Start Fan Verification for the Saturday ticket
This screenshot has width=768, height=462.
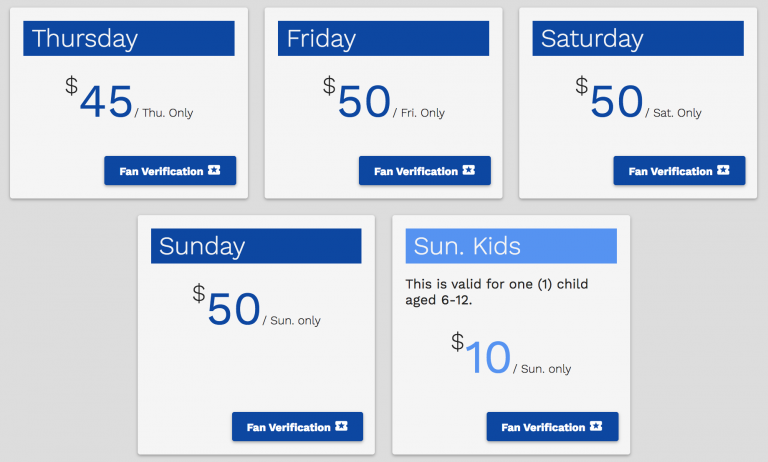click(679, 170)
